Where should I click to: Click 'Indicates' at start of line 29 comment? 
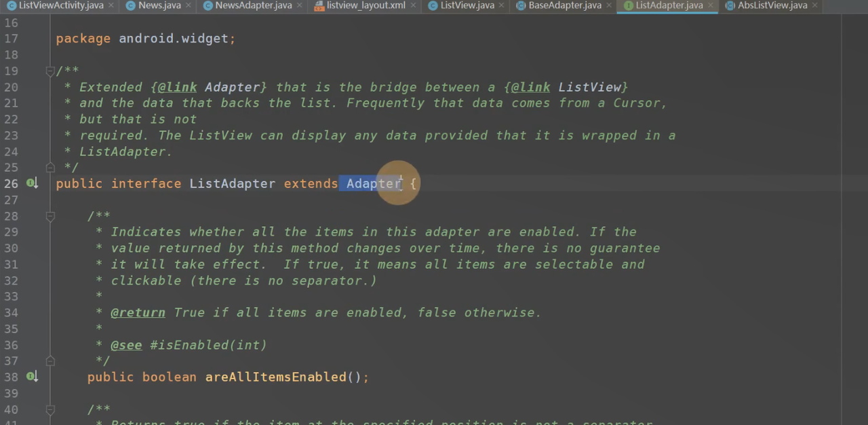(146, 232)
